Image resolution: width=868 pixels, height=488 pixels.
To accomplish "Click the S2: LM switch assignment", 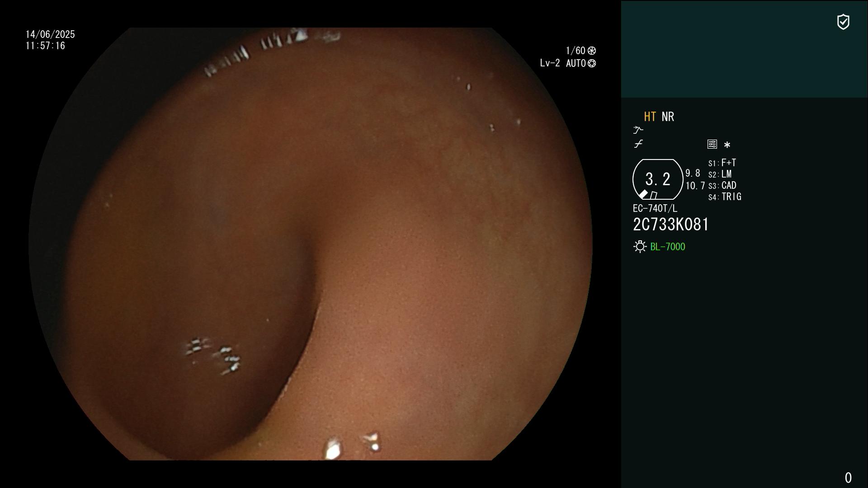I will 720,174.
